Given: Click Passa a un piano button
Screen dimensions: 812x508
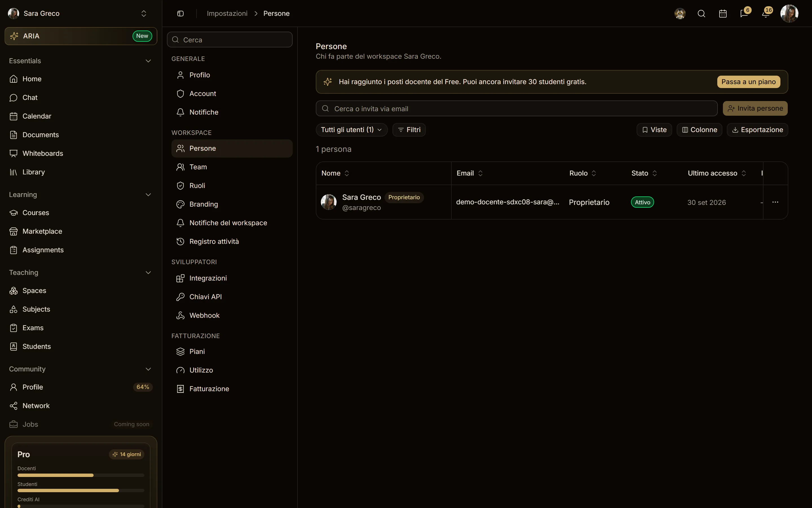Looking at the screenshot, I should [748, 82].
